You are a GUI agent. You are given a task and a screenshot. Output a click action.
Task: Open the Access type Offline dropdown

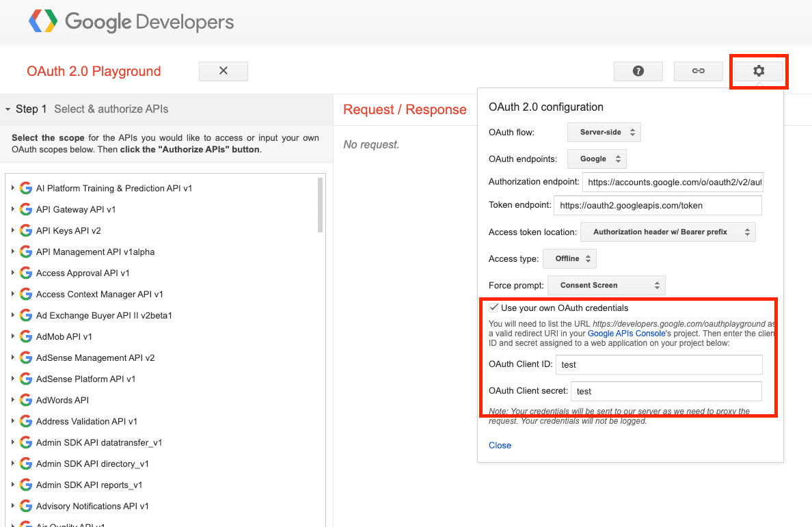[x=569, y=258]
